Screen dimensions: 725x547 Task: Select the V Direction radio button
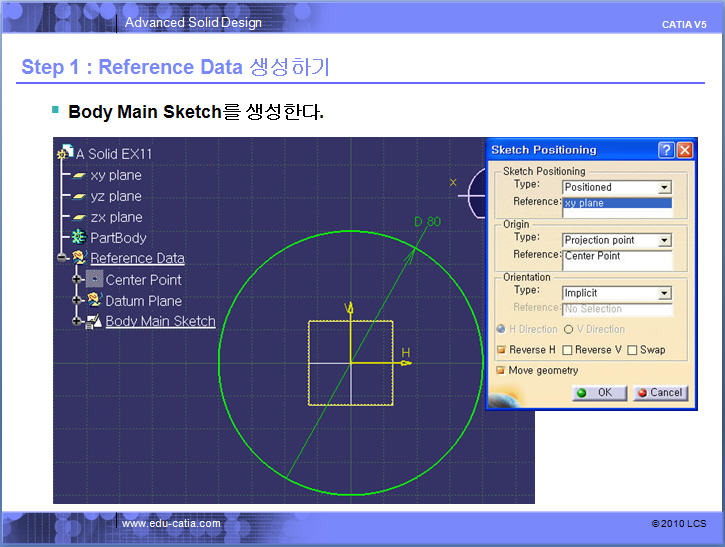point(568,329)
